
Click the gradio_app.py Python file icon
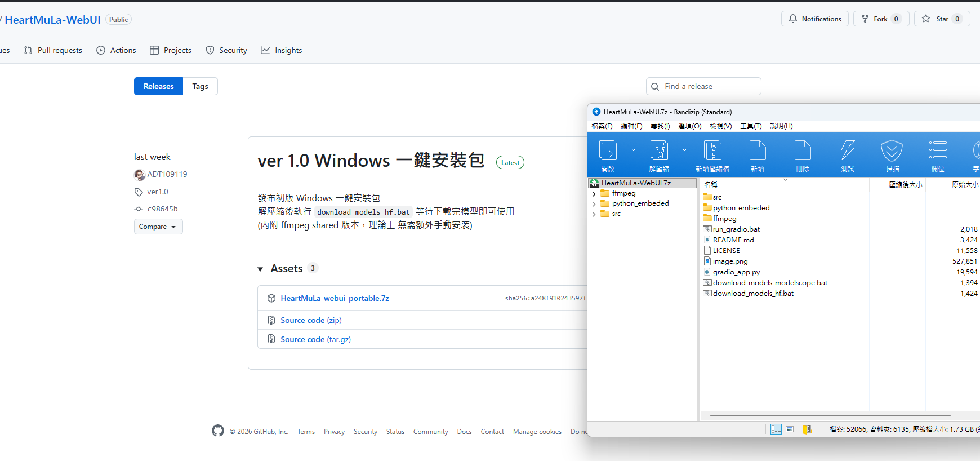[707, 272]
